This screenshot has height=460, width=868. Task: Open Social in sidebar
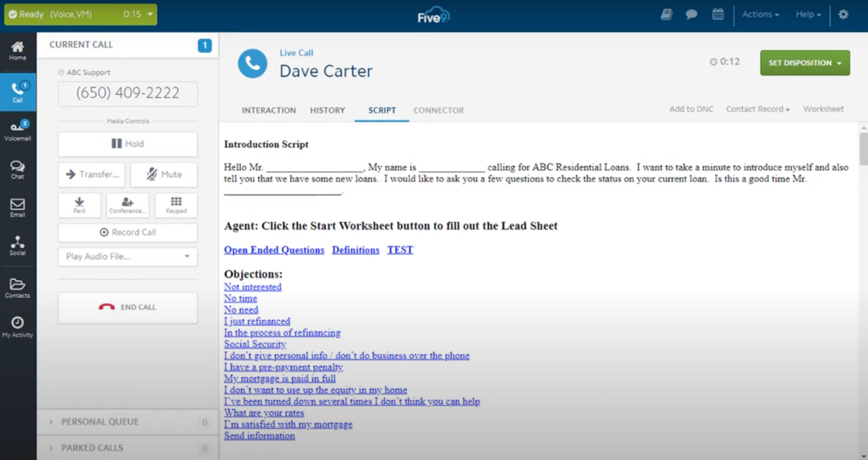click(18, 246)
